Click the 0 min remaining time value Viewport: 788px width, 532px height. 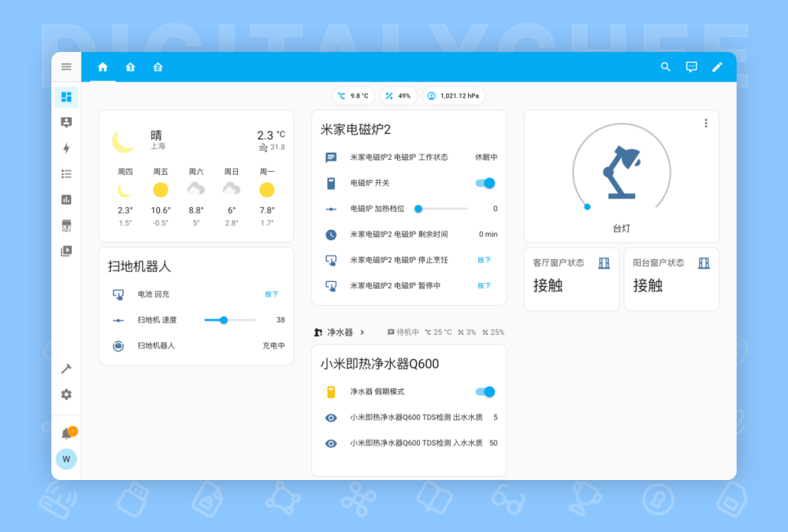point(488,234)
